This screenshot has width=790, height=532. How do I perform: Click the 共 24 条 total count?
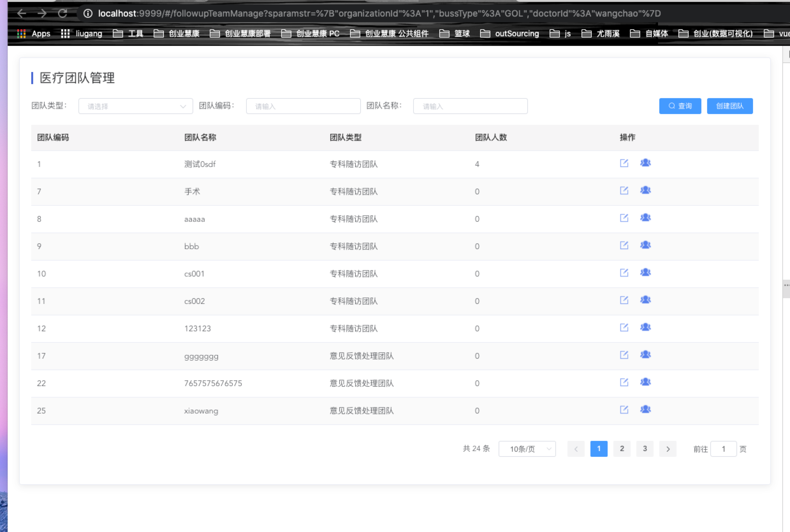[476, 449]
